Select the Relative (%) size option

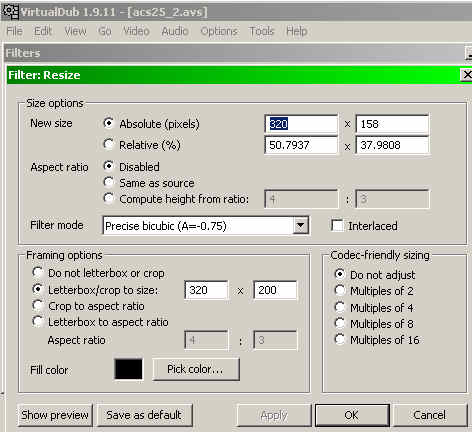click(x=108, y=144)
